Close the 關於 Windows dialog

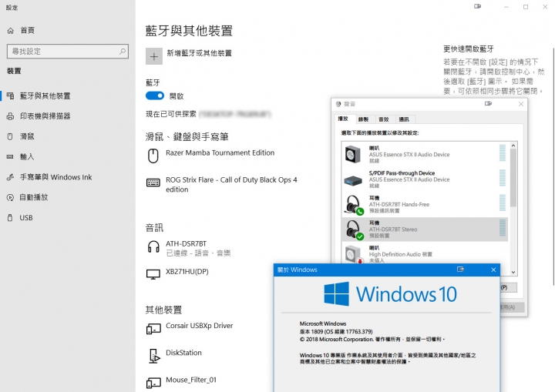pyautogui.click(x=493, y=270)
